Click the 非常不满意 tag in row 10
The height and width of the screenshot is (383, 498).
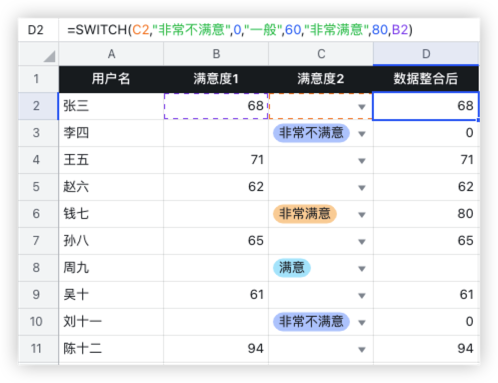(x=311, y=322)
